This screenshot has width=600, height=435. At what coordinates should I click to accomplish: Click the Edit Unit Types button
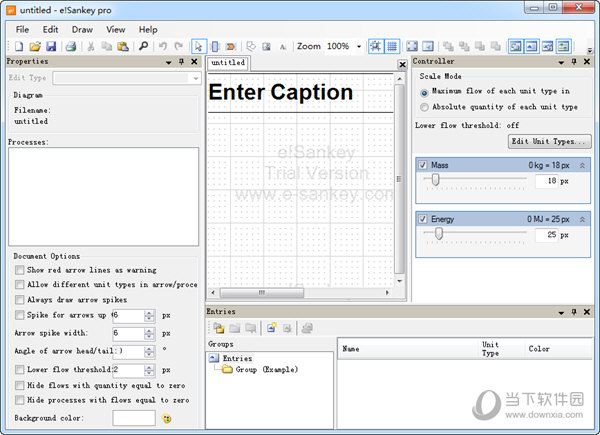551,141
